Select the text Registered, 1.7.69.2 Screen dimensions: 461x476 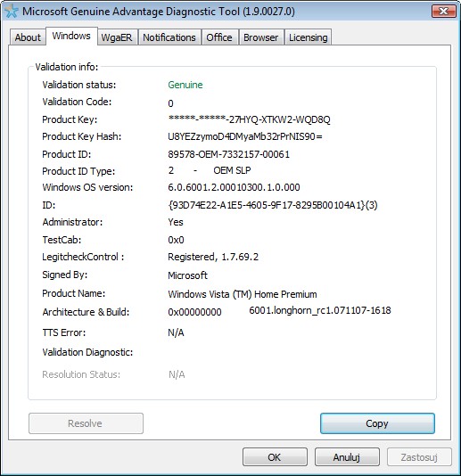213,257
